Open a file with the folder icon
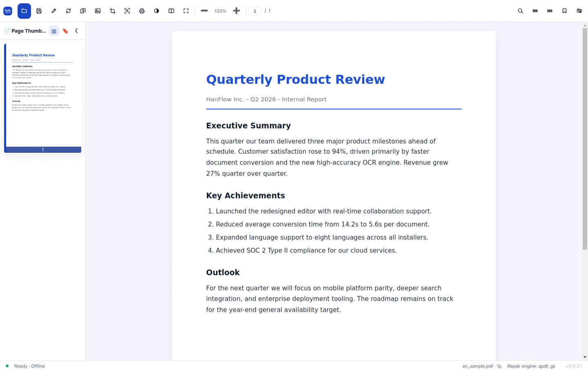The width and height of the screenshot is (588, 371). [x=24, y=11]
